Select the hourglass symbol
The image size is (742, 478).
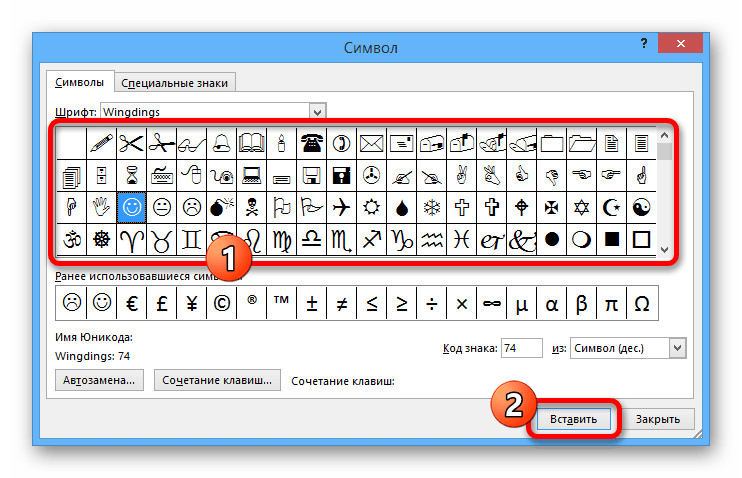pyautogui.click(x=131, y=176)
